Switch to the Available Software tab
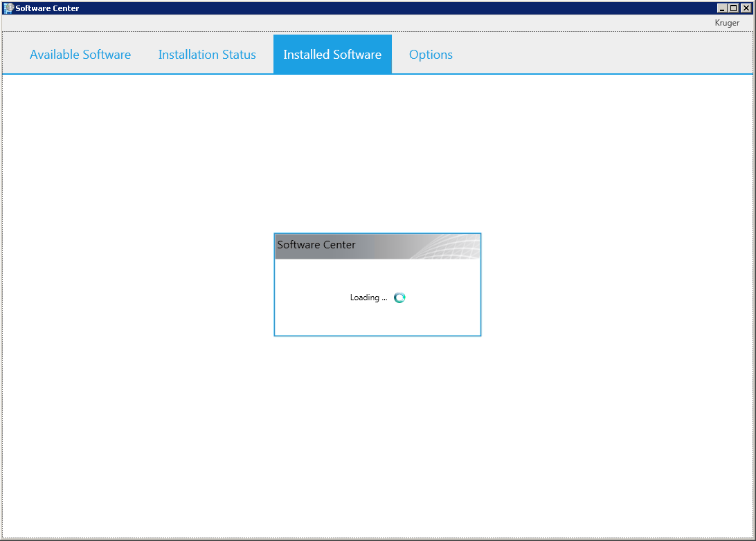The height and width of the screenshot is (541, 756). point(80,55)
